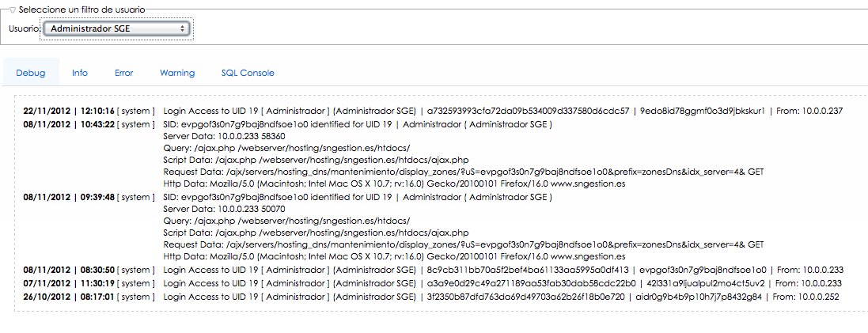Image resolution: width=868 pixels, height=333 pixels.
Task: Click the 'From: 10.0.0.237' text
Action: pos(810,111)
